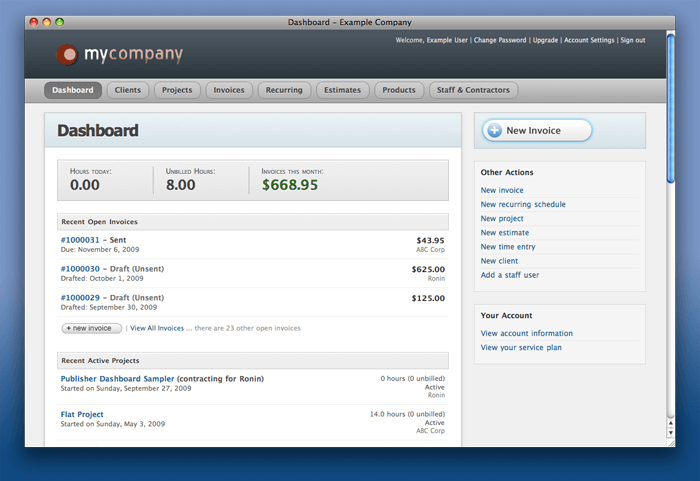Click New client link

499,261
